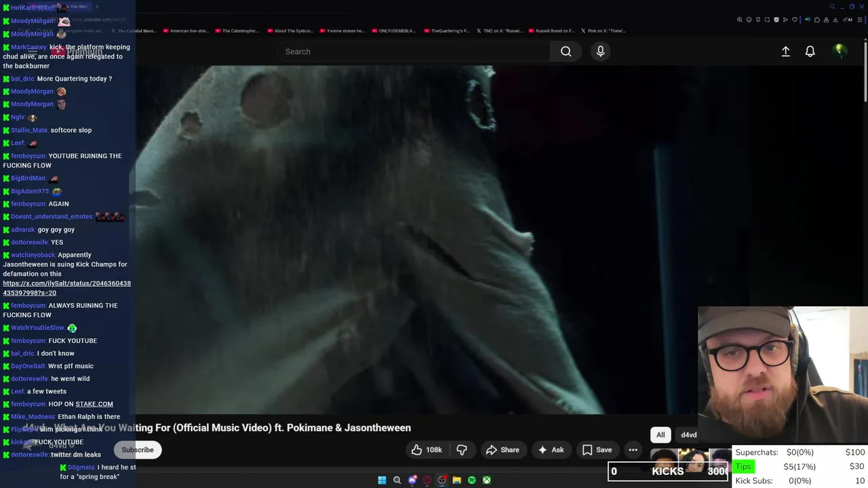
Task: Dislike the video
Action: pyautogui.click(x=462, y=450)
